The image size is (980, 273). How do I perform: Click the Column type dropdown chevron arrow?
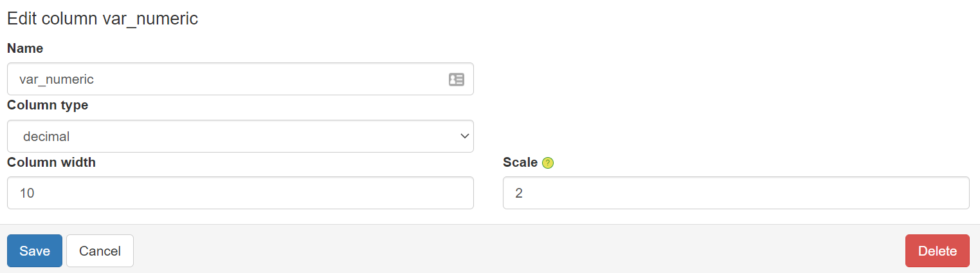tap(464, 136)
